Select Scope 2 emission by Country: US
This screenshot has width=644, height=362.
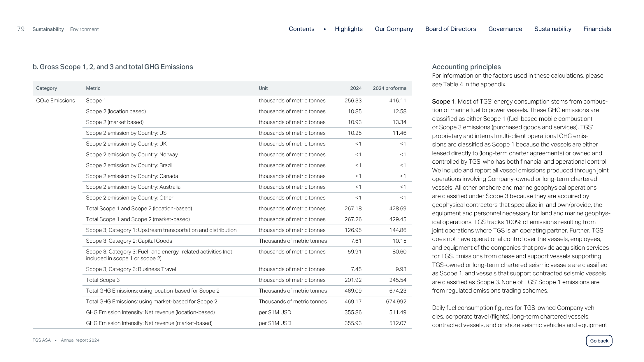[247, 133]
